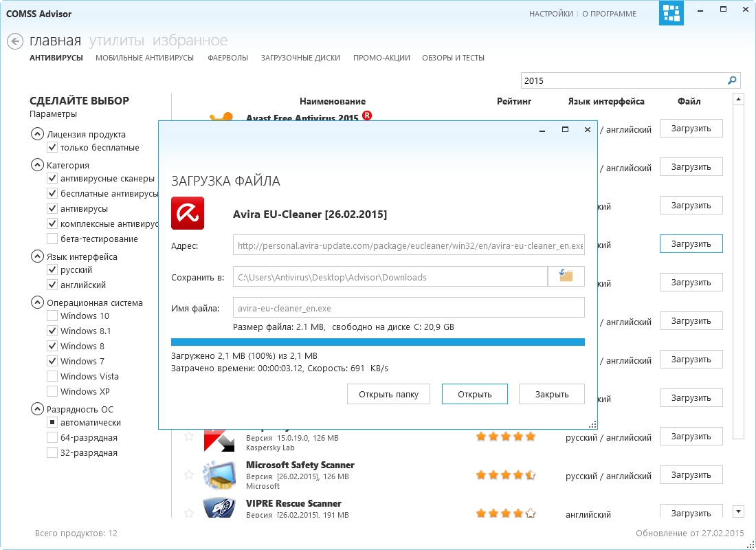Collapse 'Разрядность ОС' section
Screen dimensions: 756x550
[37, 409]
